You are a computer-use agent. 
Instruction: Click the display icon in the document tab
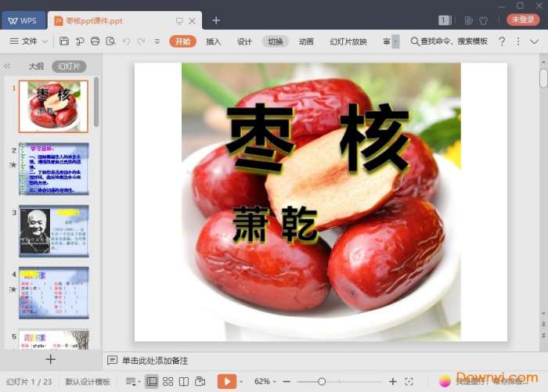coord(179,21)
